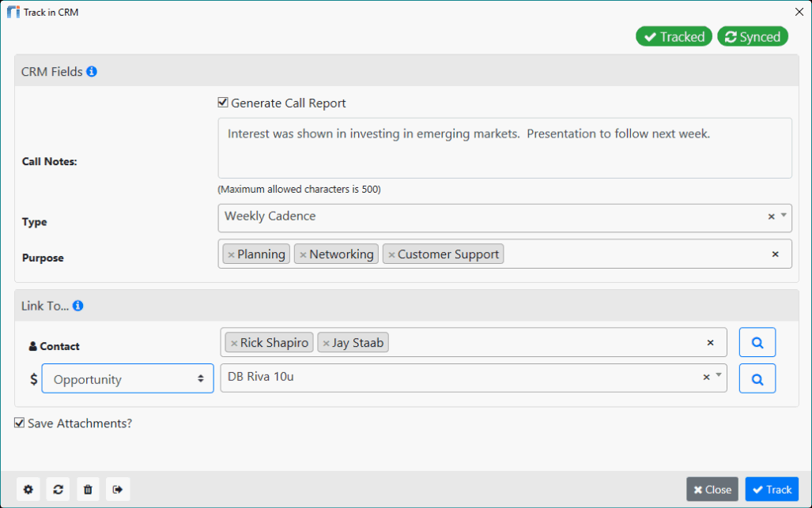Remove the Customer Support purpose tag
The image size is (812, 508).
click(x=391, y=254)
